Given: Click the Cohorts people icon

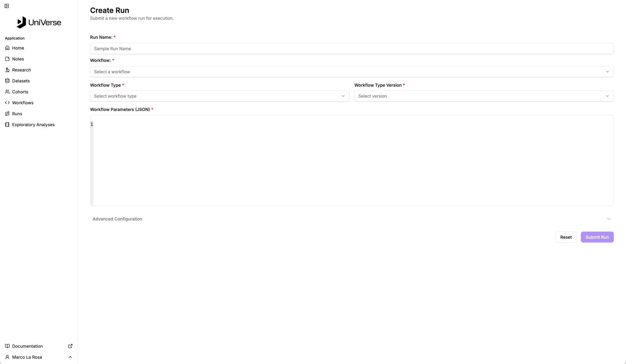Looking at the screenshot, I should click(x=7, y=92).
